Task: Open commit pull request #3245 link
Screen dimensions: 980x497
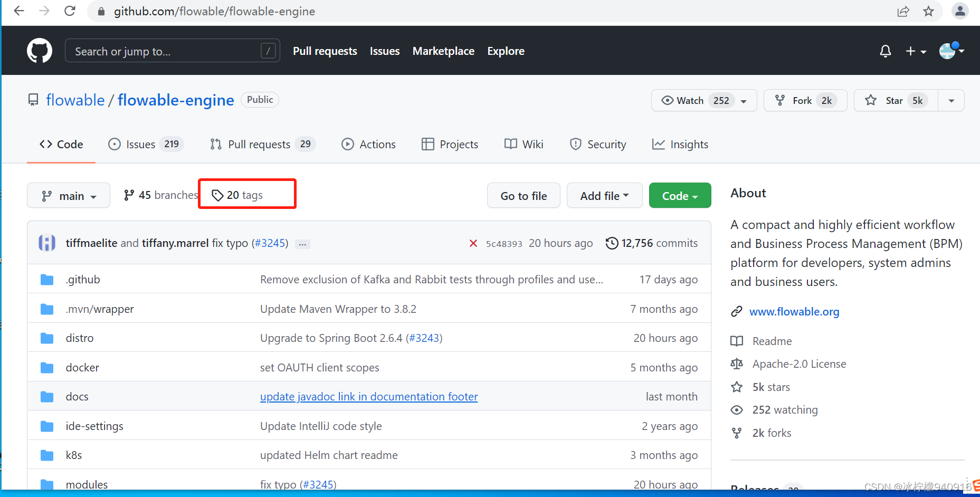Action: pyautogui.click(x=271, y=243)
